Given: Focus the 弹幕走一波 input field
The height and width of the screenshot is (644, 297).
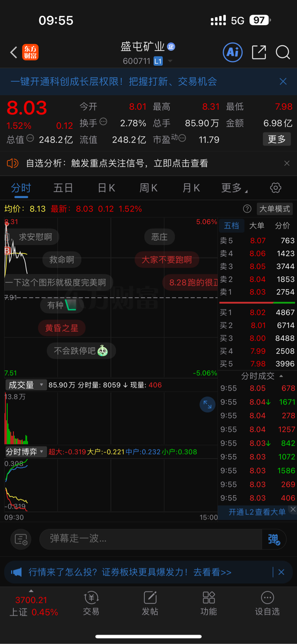Looking at the screenshot, I should coord(151,539).
